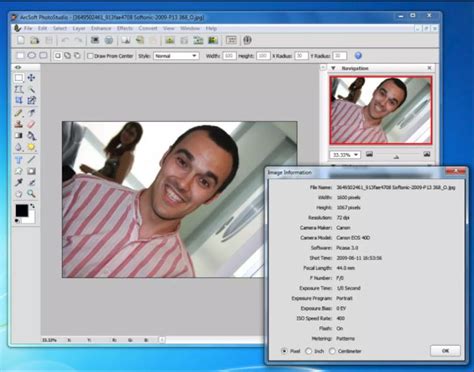The height and width of the screenshot is (372, 474).
Task: Toggle the eye icon above the tool palette
Action: [x=18, y=67]
